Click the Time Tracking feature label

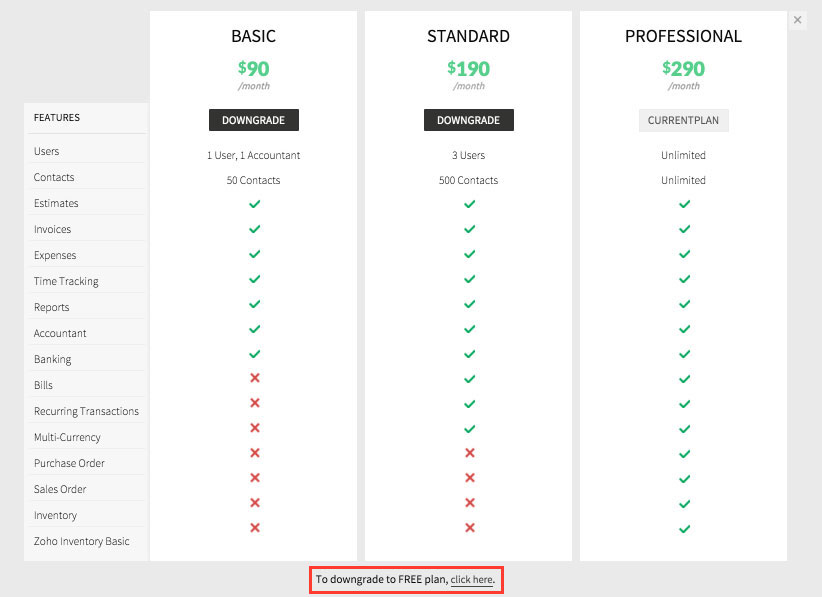[x=66, y=281]
